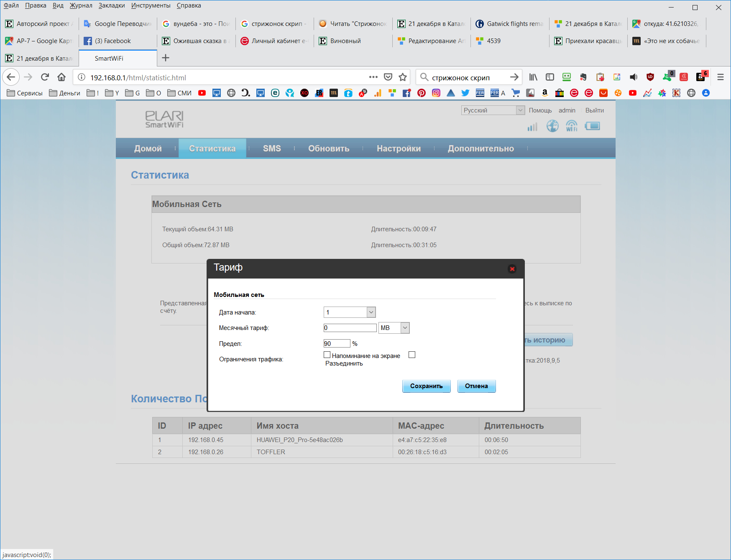Click the Месячный тариф input field
Viewport: 731px width, 560px height.
(350, 328)
